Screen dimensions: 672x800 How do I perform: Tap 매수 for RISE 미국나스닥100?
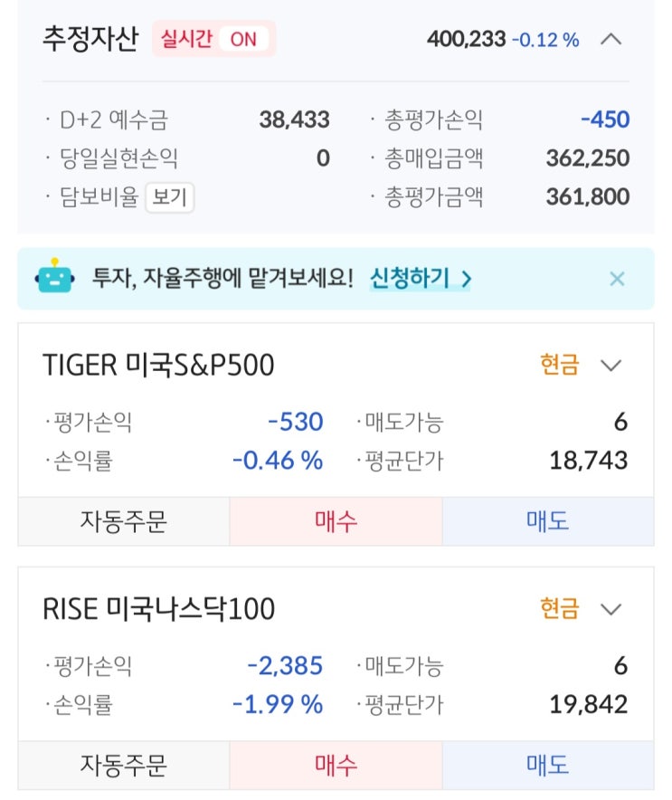pyautogui.click(x=336, y=766)
